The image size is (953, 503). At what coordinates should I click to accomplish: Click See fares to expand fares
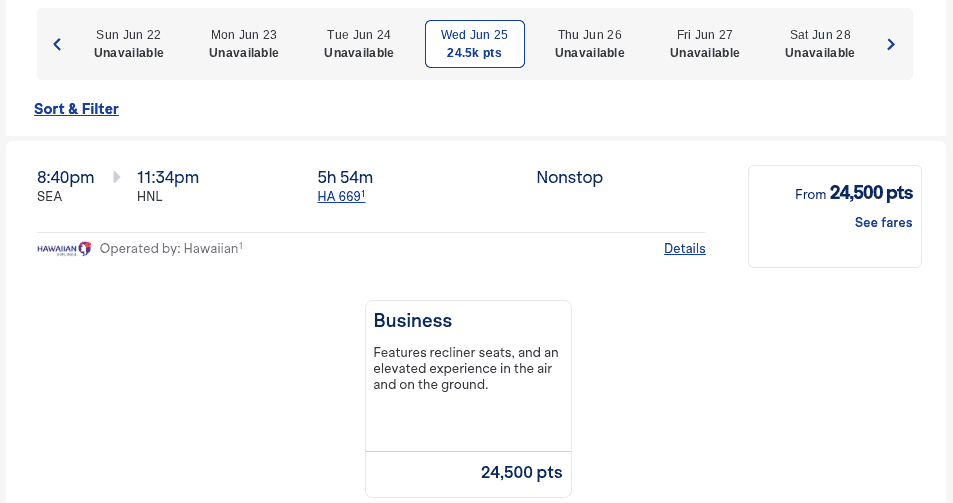tap(883, 223)
